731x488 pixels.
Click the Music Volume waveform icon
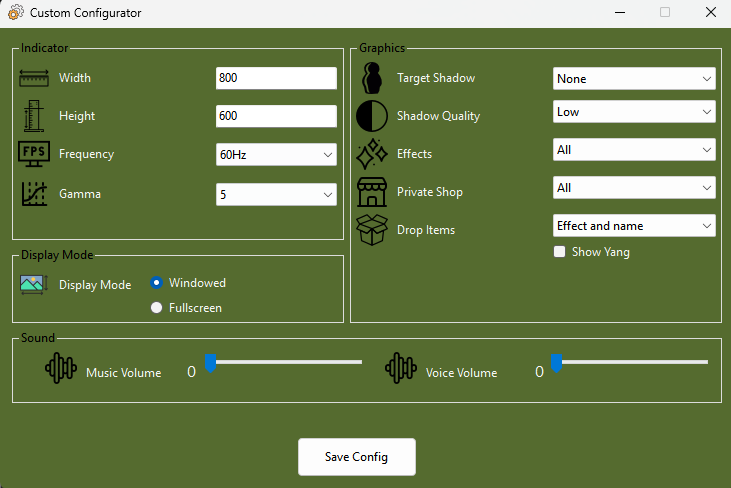click(x=61, y=368)
